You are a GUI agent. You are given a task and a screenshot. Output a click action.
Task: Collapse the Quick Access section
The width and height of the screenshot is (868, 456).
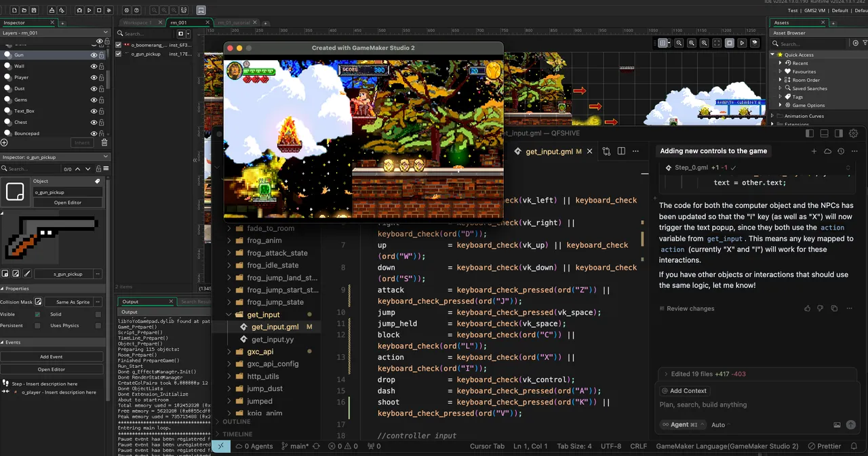coord(772,55)
